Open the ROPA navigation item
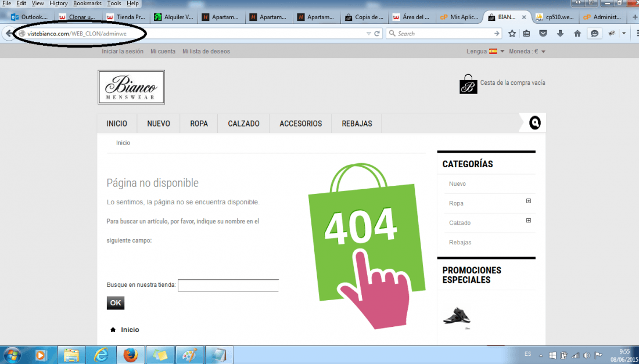The image size is (639, 364). (199, 124)
